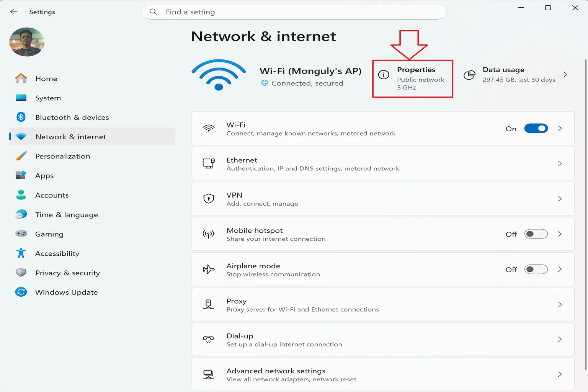
Task: Open Data usage details chevron
Action: click(x=565, y=75)
